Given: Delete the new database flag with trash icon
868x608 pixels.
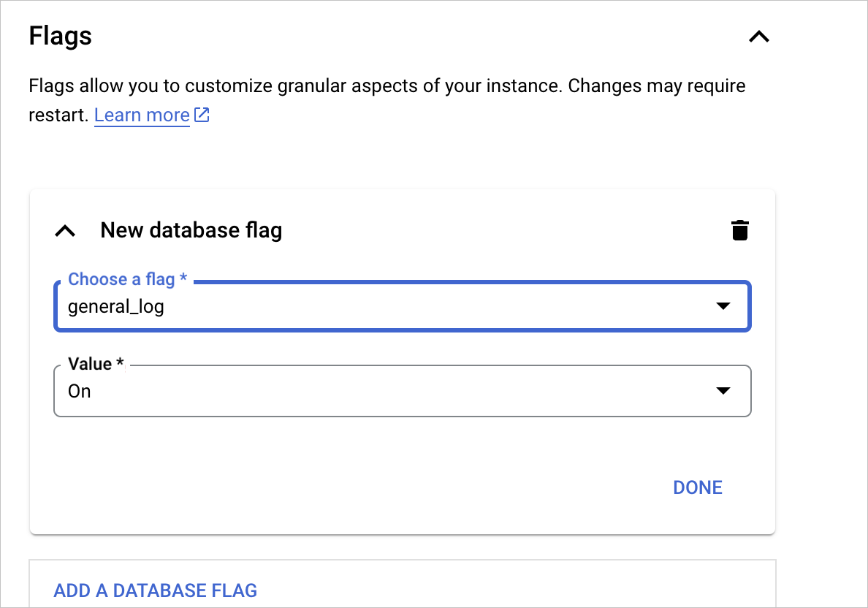Looking at the screenshot, I should (x=740, y=230).
